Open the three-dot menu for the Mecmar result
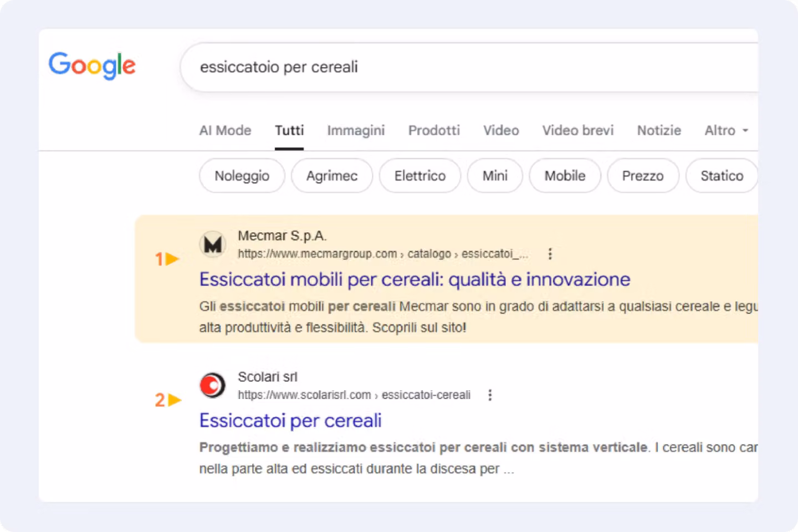 [x=550, y=254]
